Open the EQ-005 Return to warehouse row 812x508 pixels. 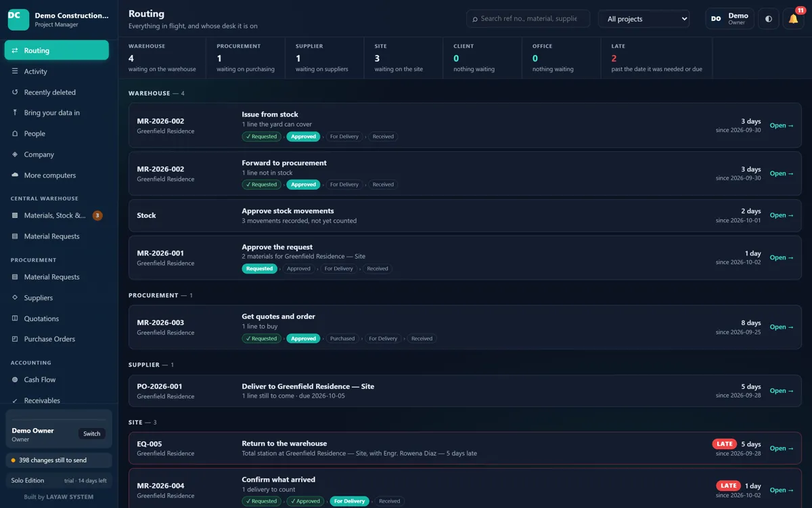point(465,448)
